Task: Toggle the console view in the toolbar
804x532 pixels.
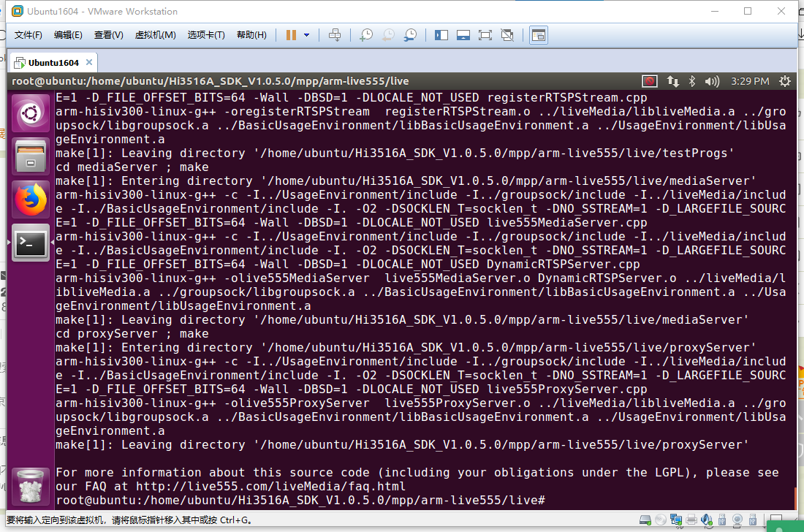Action: tap(539, 34)
